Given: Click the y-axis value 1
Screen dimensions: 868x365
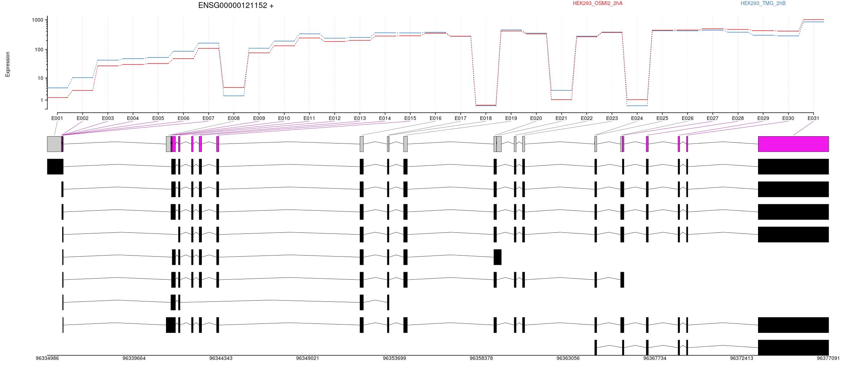Looking at the screenshot, I should click(x=42, y=100).
